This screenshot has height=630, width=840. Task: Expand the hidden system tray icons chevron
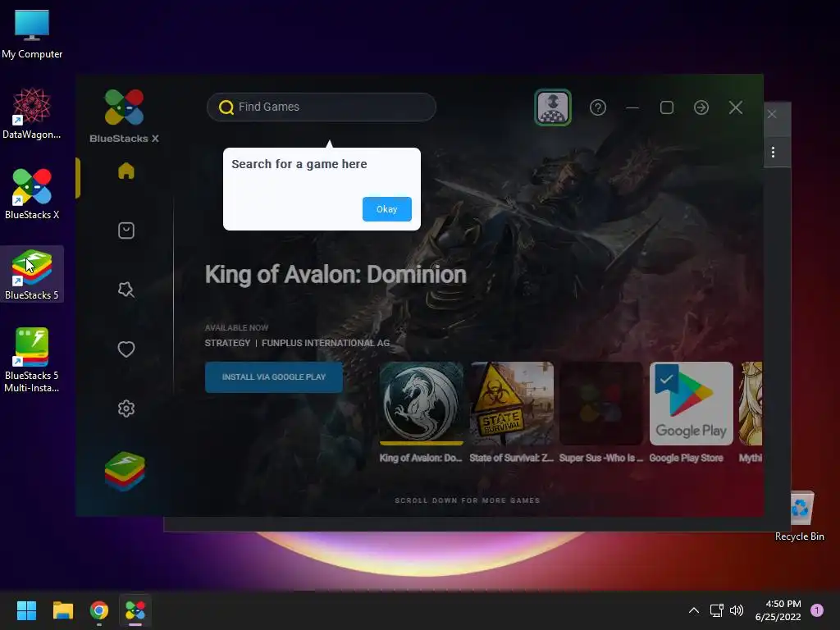tap(694, 610)
